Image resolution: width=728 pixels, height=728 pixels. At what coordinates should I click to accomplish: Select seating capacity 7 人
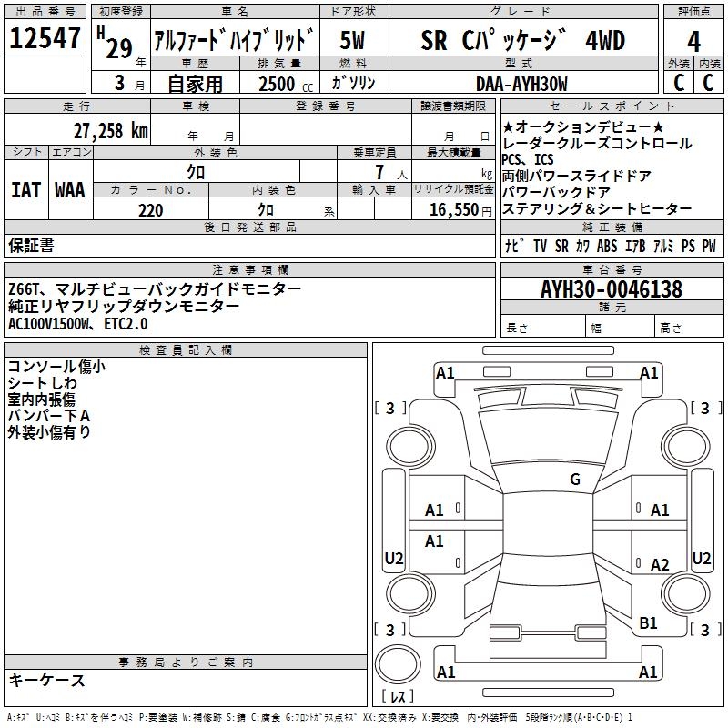[390, 172]
